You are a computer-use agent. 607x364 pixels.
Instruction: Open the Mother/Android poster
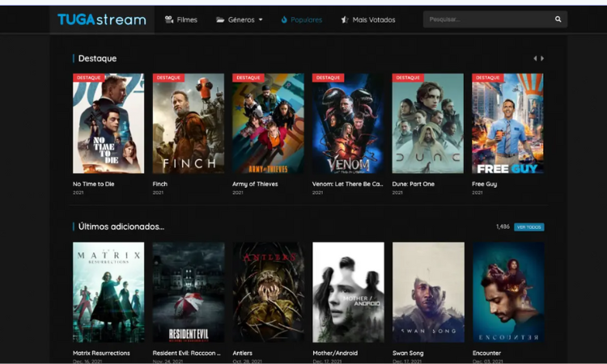[x=348, y=292]
